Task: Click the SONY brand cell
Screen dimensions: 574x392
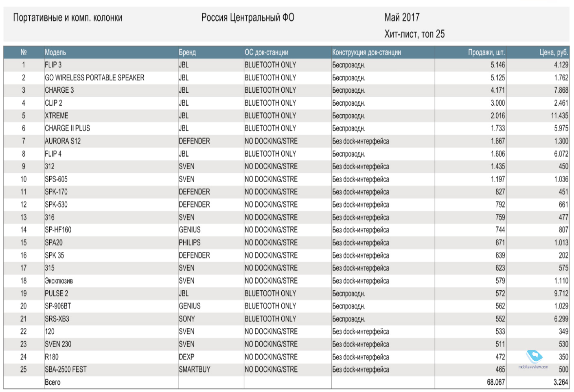Action: [x=187, y=319]
